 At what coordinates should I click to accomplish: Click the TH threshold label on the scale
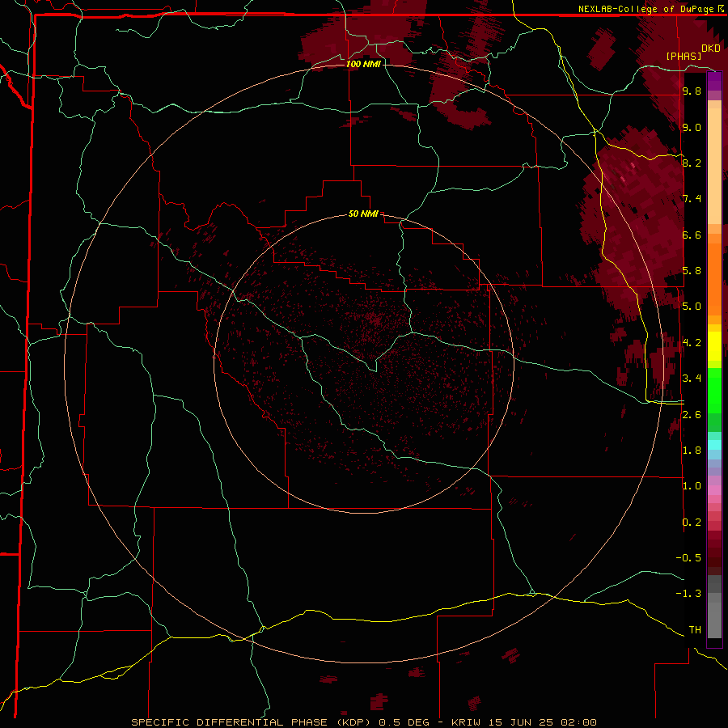click(x=695, y=630)
